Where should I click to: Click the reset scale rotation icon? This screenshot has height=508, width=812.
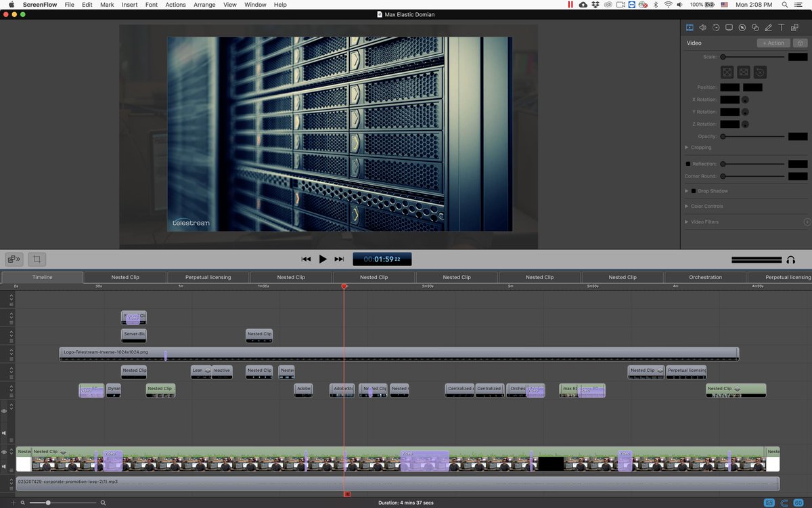pos(760,72)
